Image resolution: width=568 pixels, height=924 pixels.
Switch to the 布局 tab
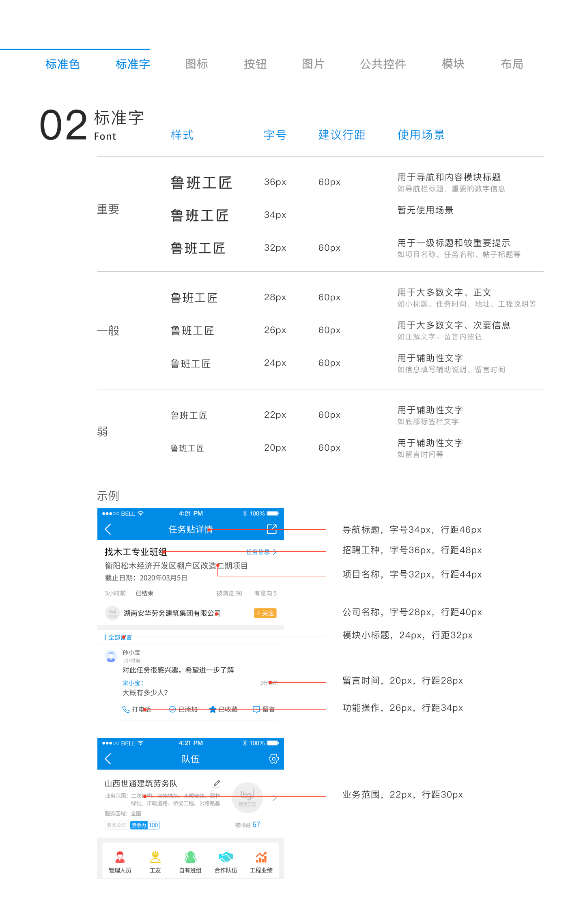512,64
